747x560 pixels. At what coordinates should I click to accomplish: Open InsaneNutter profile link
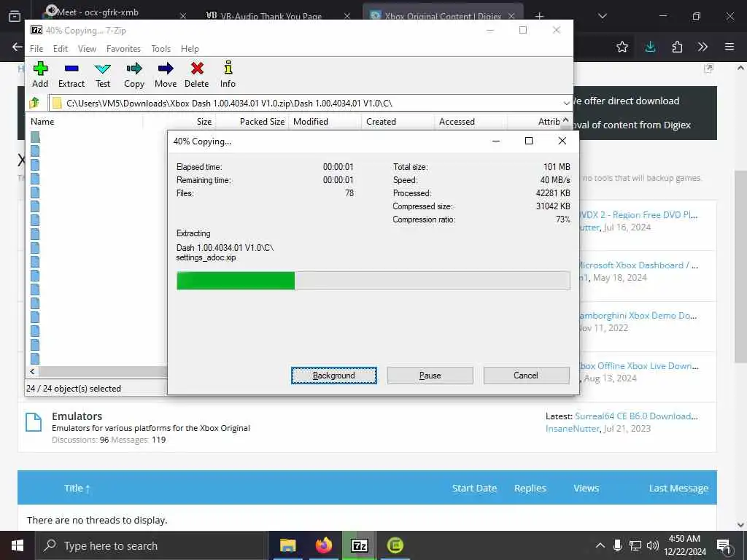click(572, 429)
